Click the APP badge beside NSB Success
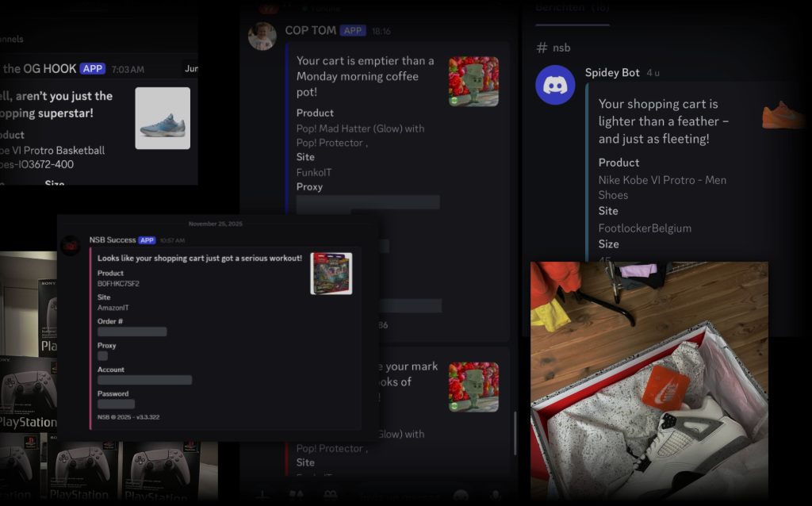The width and height of the screenshot is (812, 506). [147, 240]
